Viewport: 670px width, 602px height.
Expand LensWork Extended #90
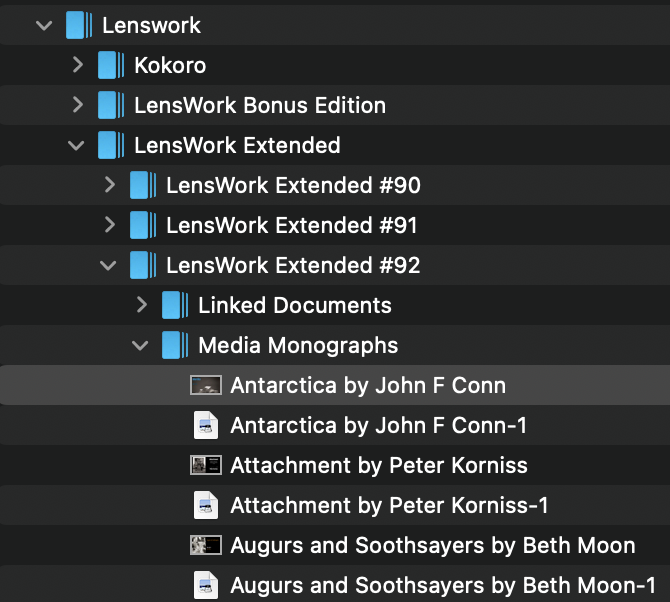[x=110, y=185]
